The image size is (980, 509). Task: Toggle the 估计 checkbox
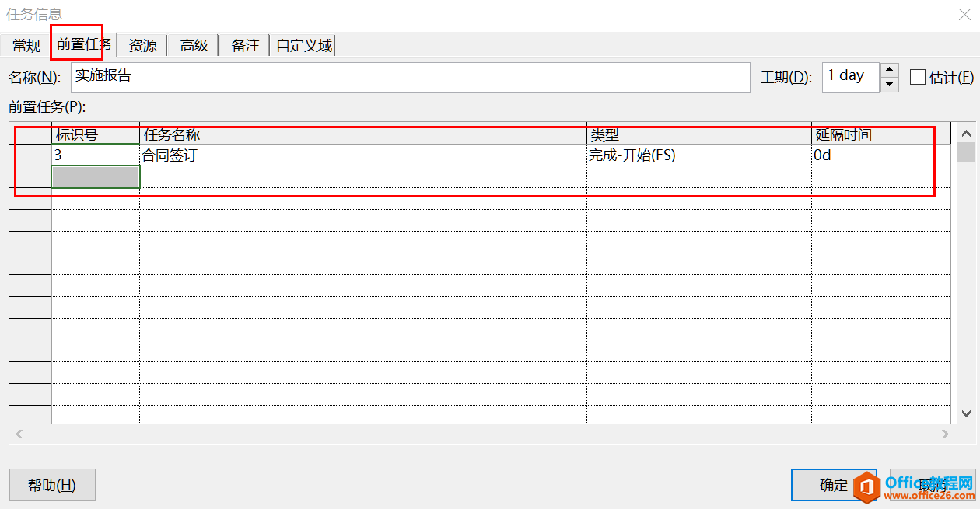[918, 77]
